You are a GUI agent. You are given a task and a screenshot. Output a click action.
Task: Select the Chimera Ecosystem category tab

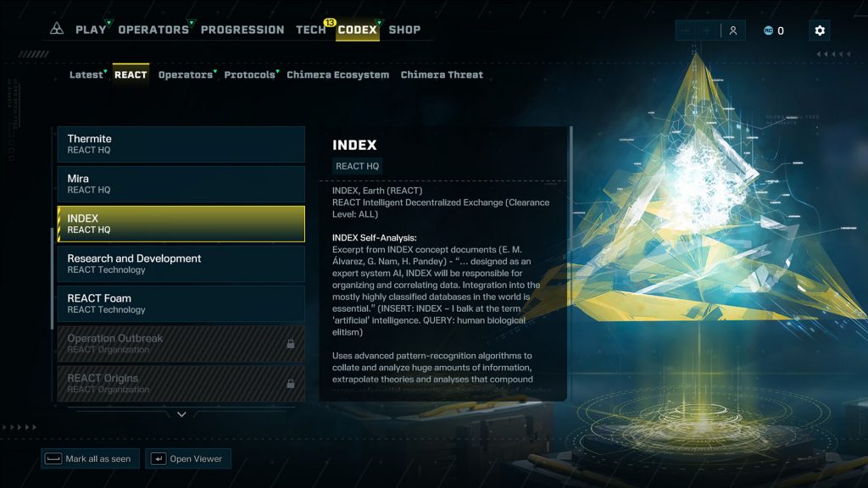(337, 75)
